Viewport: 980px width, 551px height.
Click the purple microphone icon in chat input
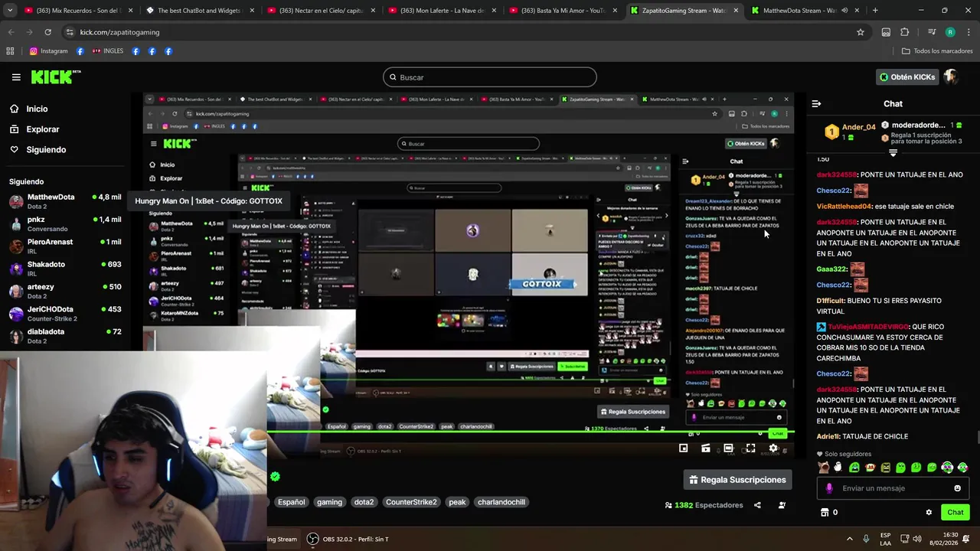tap(829, 488)
